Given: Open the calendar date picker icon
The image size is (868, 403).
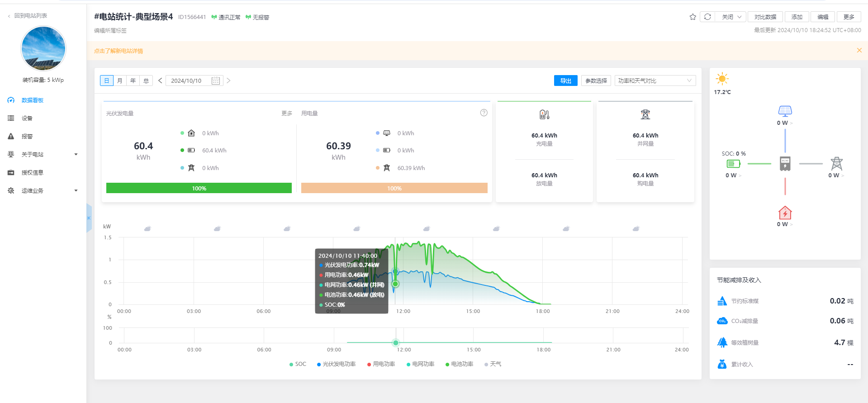Looking at the screenshot, I should click(216, 81).
